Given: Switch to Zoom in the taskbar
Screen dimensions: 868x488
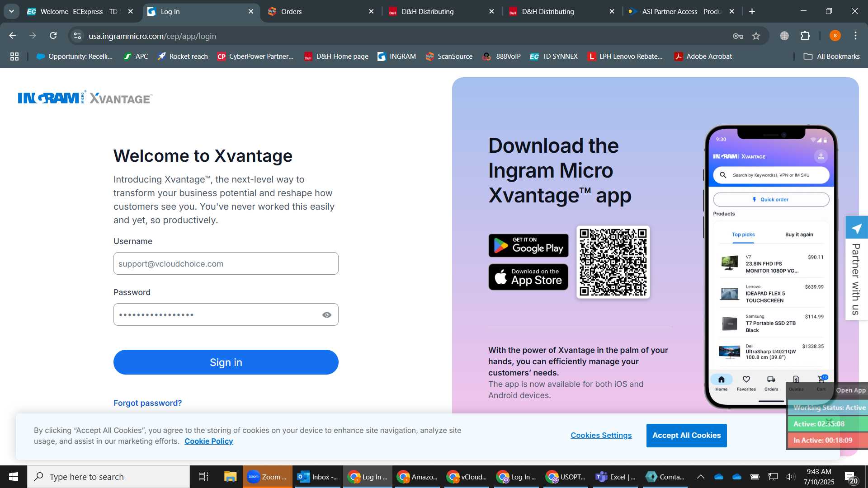Looking at the screenshot, I should point(267,477).
